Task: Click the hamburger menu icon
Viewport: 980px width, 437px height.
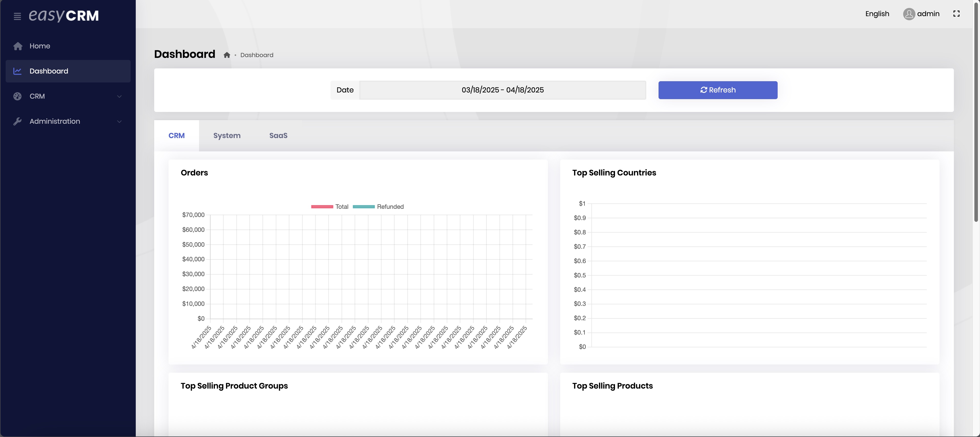Action: pyautogui.click(x=17, y=16)
